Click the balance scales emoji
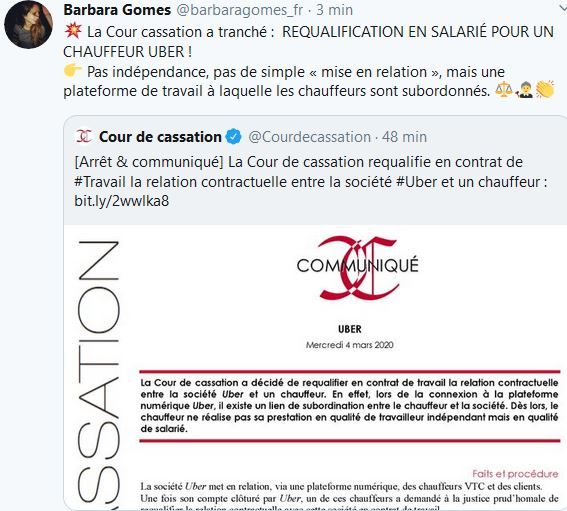567x511 pixels. (504, 90)
